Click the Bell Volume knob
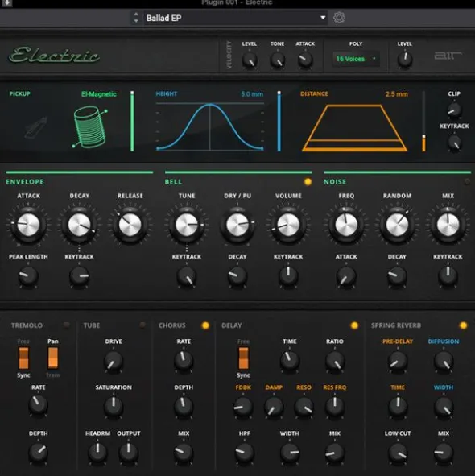The height and width of the screenshot is (476, 475). click(x=288, y=225)
